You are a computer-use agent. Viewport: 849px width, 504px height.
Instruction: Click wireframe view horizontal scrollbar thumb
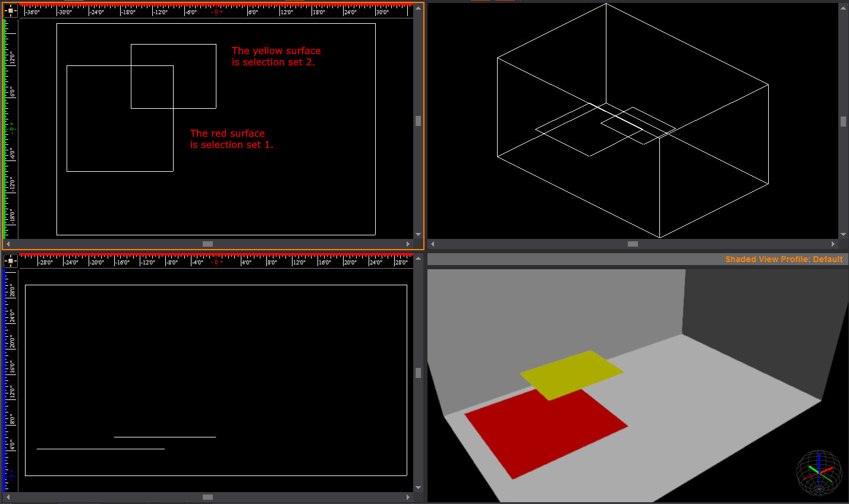coord(633,244)
